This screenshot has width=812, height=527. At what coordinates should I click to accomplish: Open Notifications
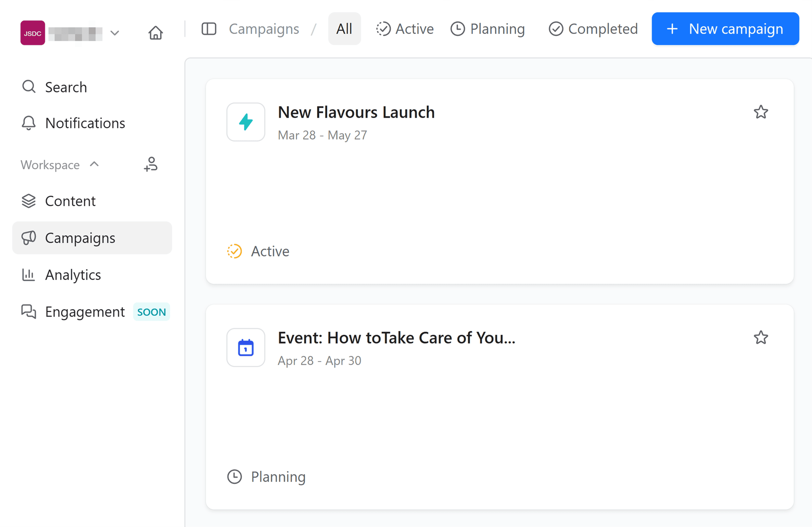pyautogui.click(x=85, y=123)
